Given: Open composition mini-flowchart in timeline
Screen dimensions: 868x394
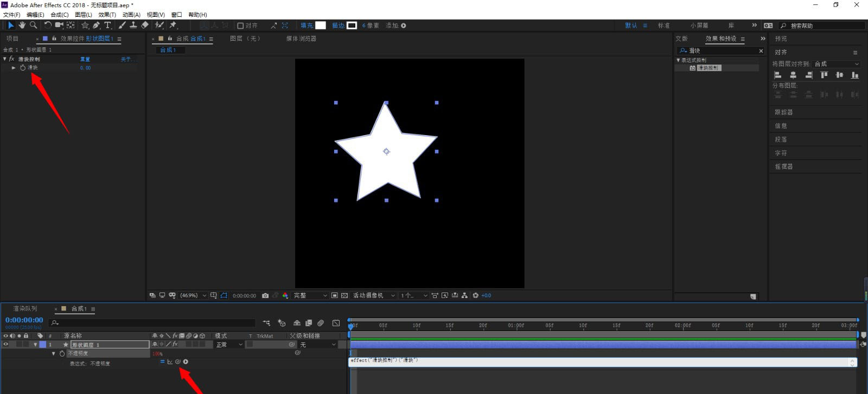Looking at the screenshot, I should [x=266, y=323].
